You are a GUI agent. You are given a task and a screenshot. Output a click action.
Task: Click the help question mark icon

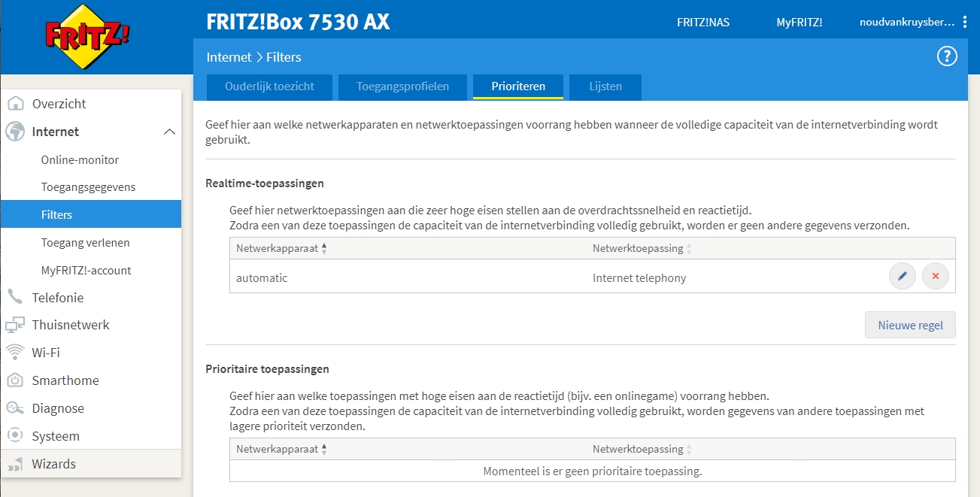947,56
